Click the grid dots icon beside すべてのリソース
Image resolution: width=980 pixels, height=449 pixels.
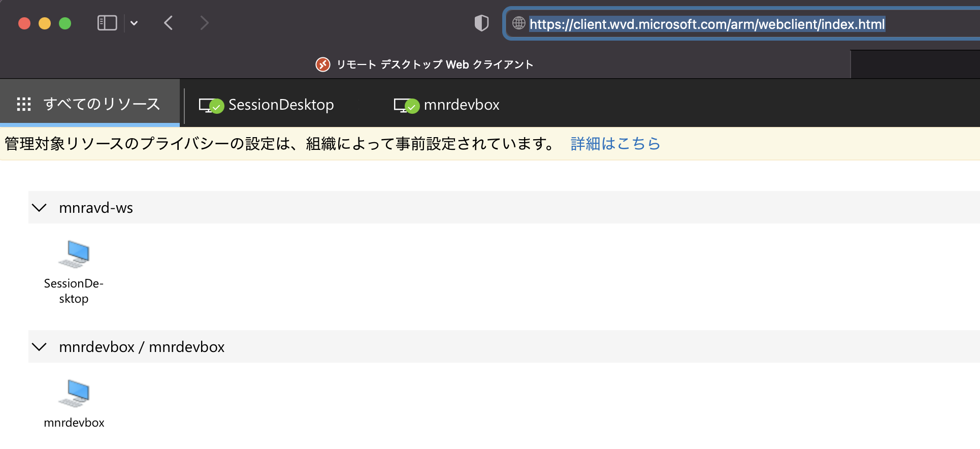coord(24,104)
